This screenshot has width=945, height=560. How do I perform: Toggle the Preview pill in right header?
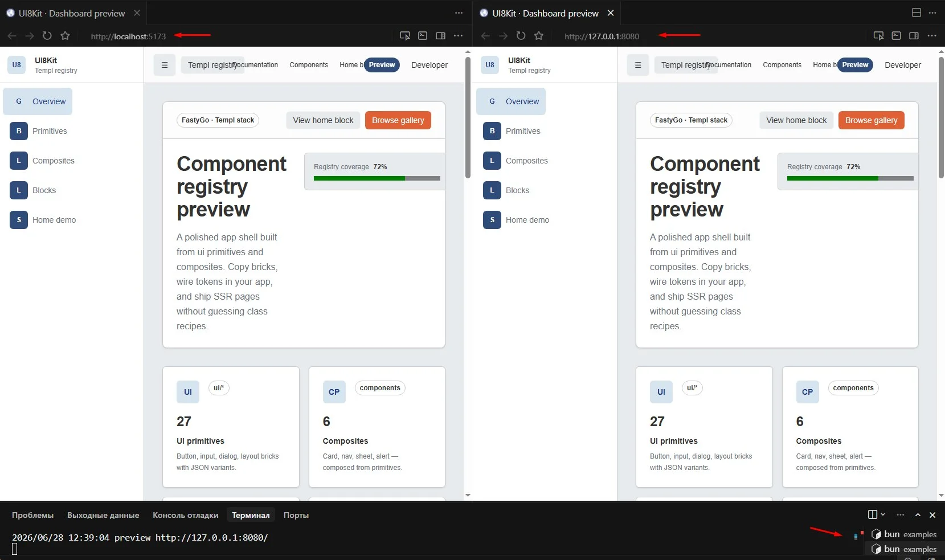[855, 65]
